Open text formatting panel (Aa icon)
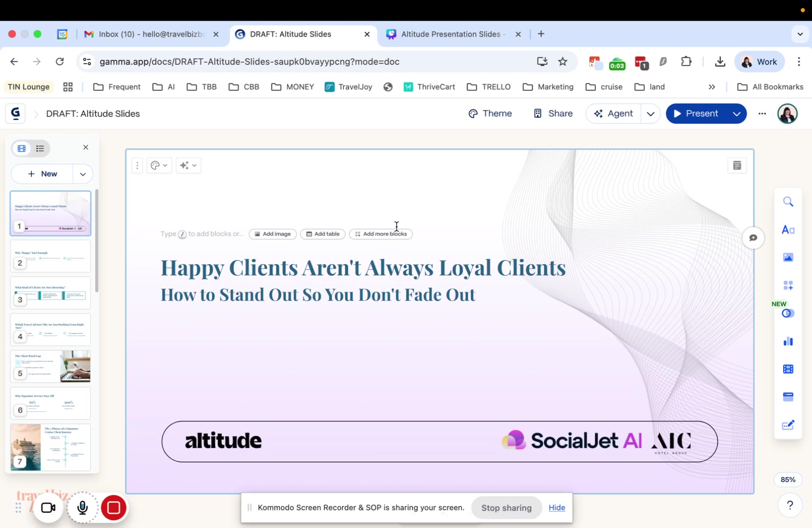Image resolution: width=812 pixels, height=528 pixels. [788, 230]
